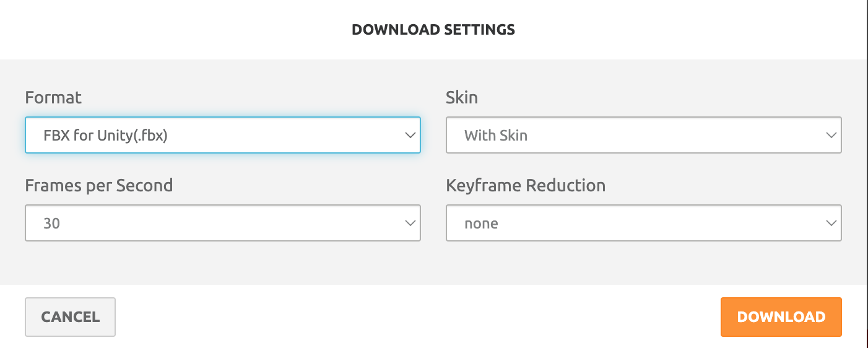Click the Frames per Second chevron arrow

coord(409,223)
